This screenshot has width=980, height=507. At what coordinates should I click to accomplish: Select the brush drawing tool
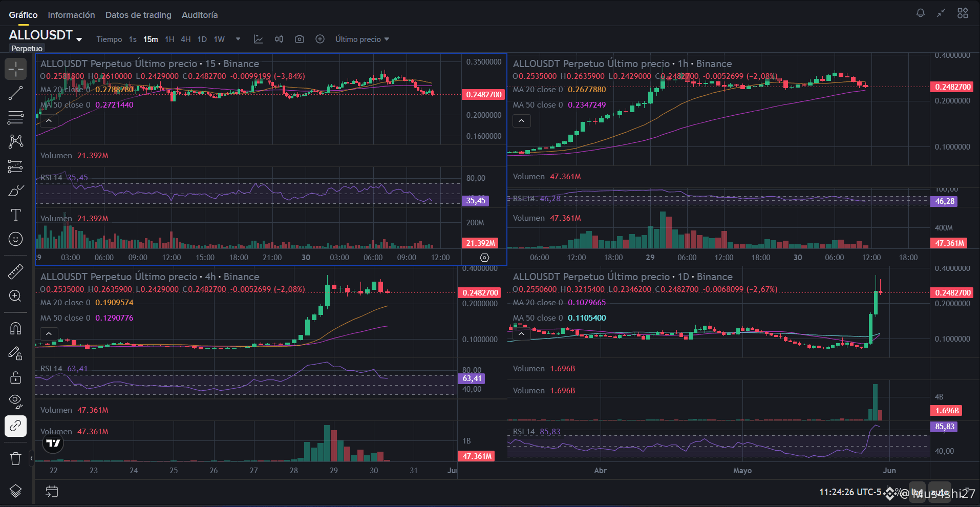tap(16, 191)
